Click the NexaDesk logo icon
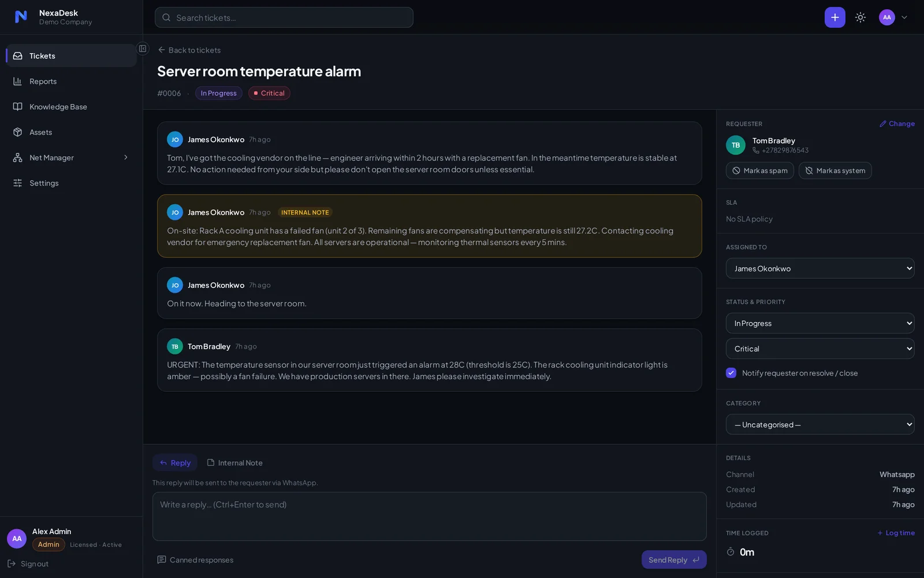924x578 pixels. pos(21,17)
